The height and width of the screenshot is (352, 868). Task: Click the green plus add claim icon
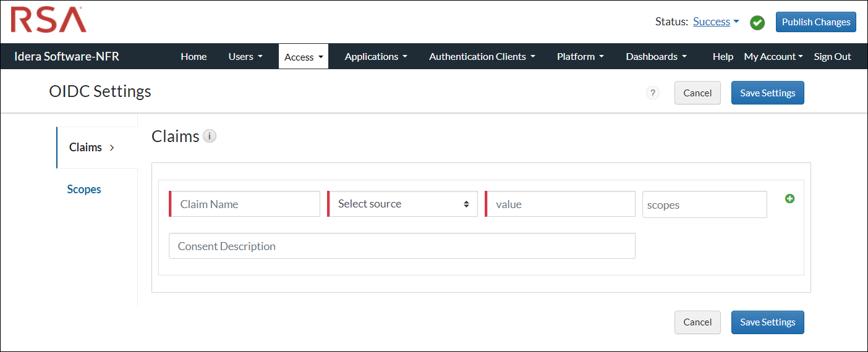coord(789,199)
